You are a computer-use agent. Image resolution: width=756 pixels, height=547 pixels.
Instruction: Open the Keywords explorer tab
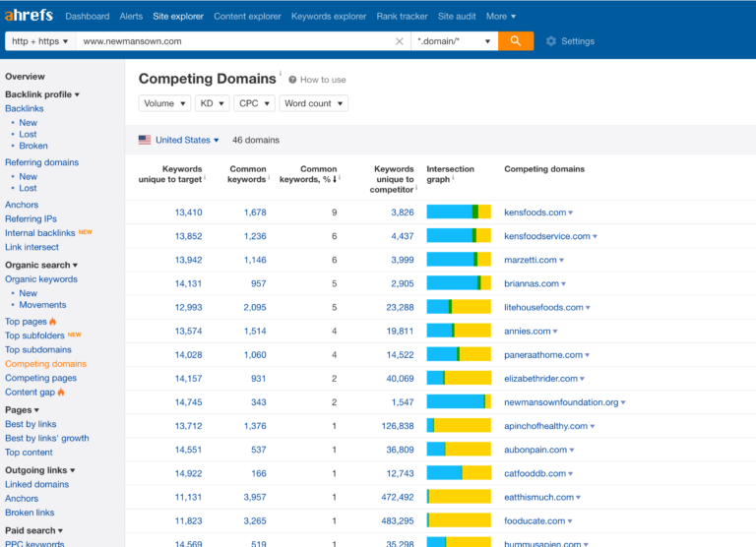(329, 16)
